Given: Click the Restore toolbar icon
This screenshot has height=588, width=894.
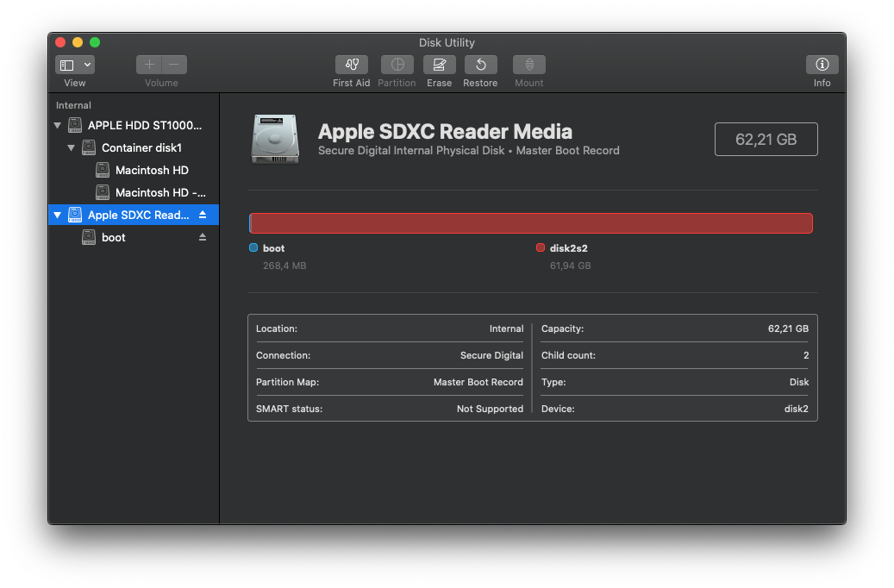Looking at the screenshot, I should coord(481,65).
